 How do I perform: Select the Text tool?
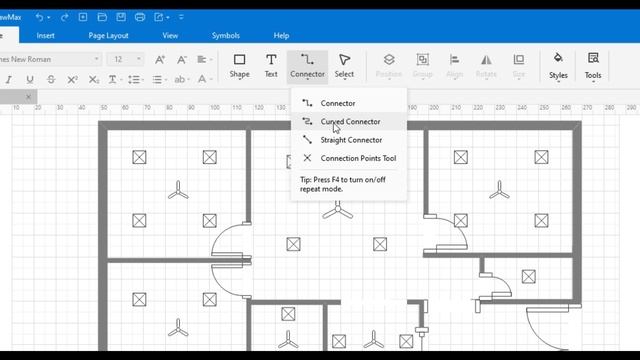(x=271, y=66)
